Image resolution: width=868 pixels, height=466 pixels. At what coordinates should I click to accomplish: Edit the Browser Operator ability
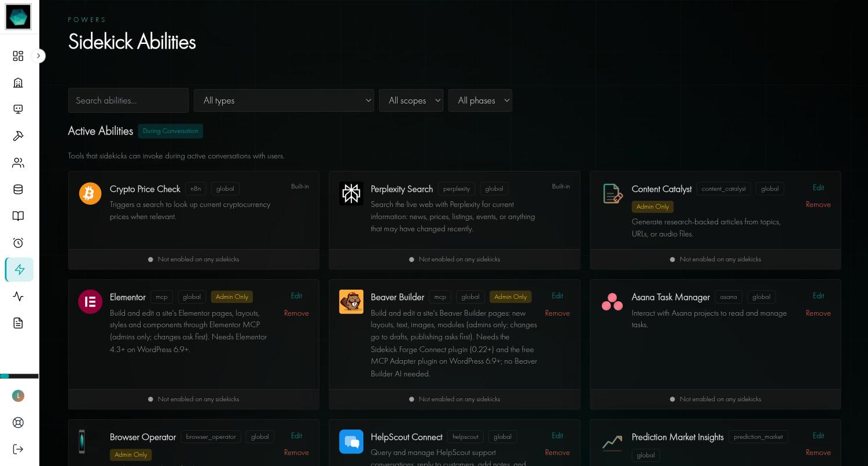click(x=296, y=436)
